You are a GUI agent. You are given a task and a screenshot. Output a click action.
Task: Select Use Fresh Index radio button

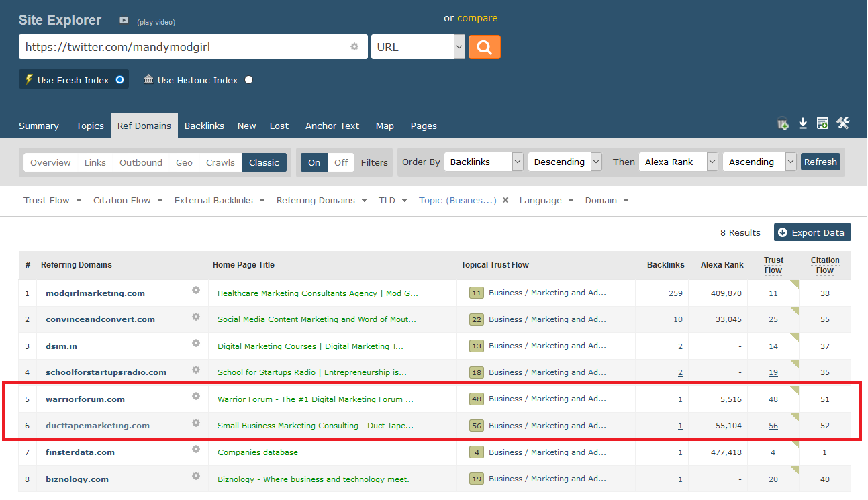click(x=119, y=79)
